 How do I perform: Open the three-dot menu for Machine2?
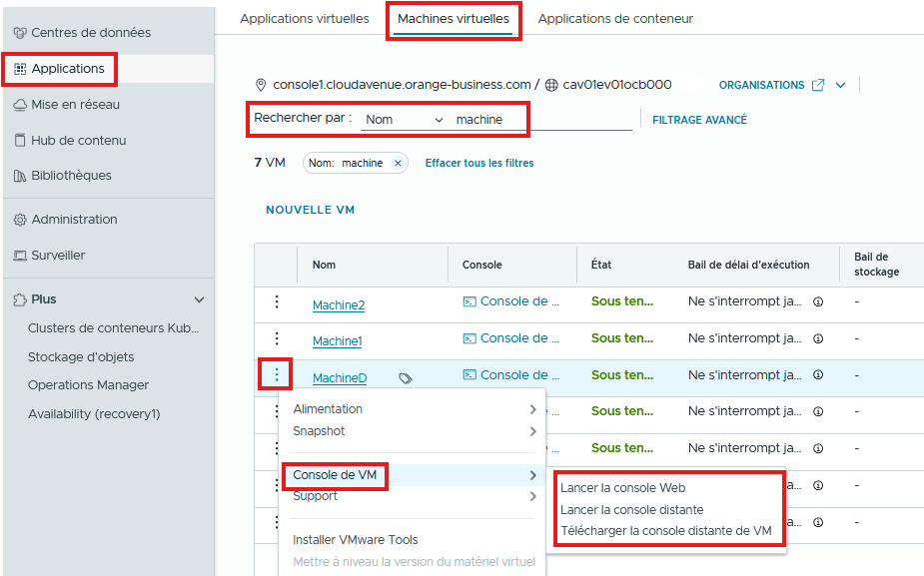(277, 302)
